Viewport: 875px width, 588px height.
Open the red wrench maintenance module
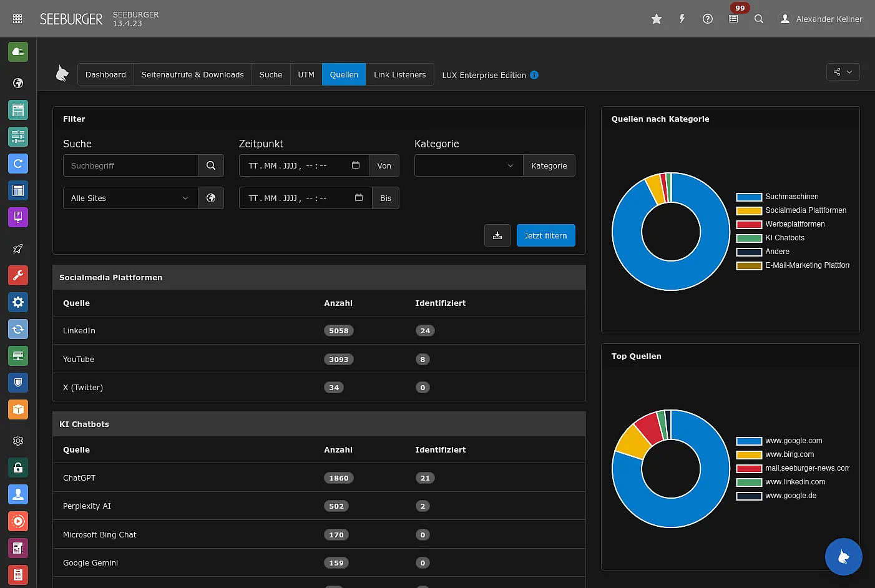point(18,275)
